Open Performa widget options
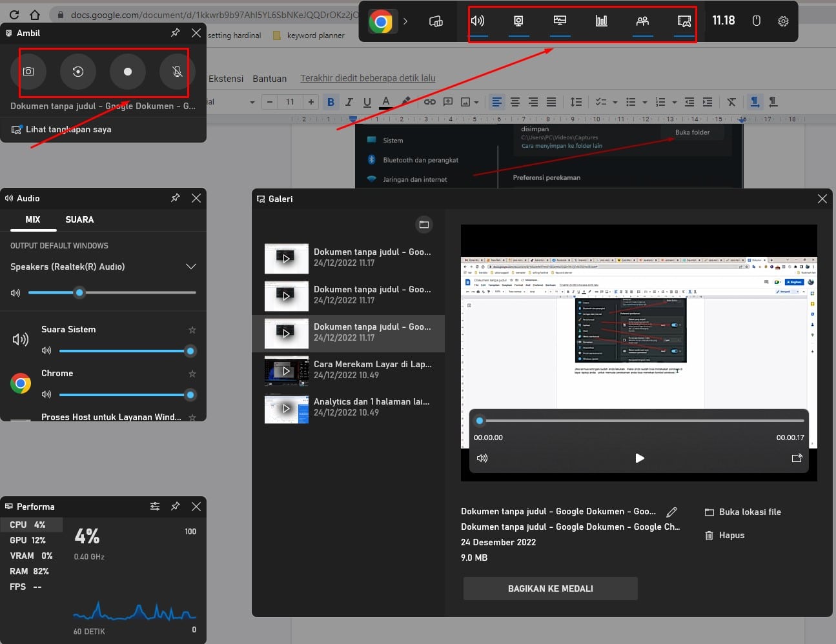This screenshot has width=836, height=644. (155, 507)
